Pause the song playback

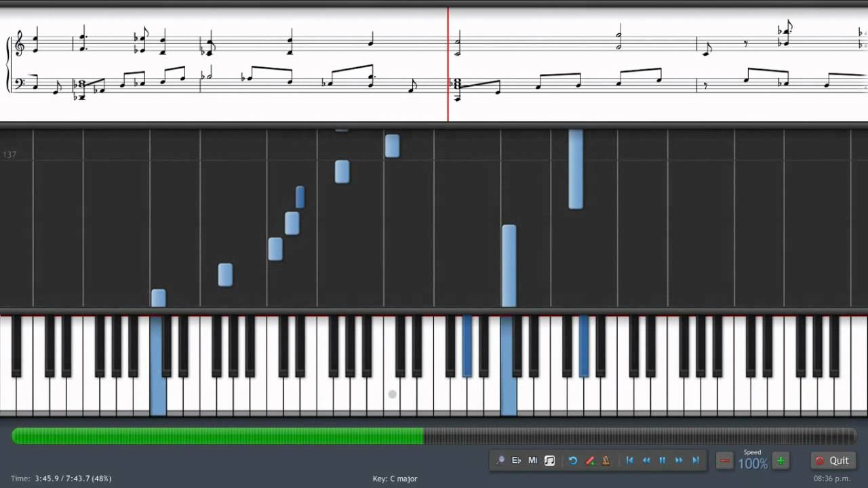click(663, 460)
